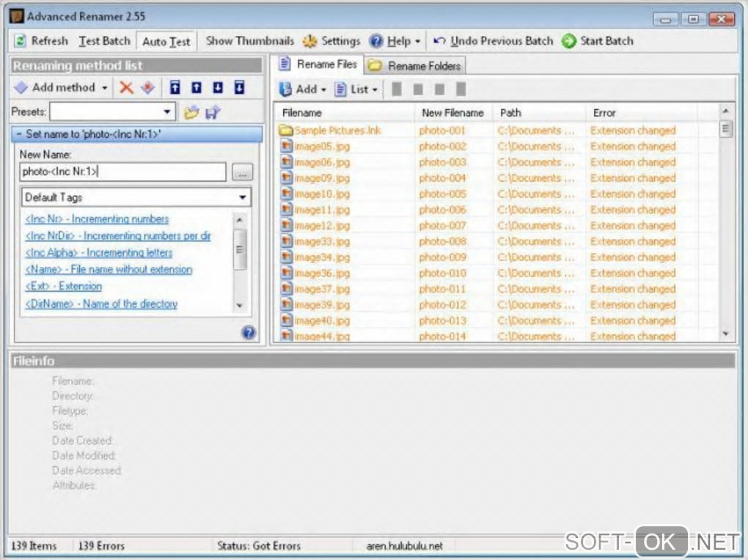This screenshot has width=748, height=560.
Task: Click new filename photo-010
Action: (x=442, y=273)
